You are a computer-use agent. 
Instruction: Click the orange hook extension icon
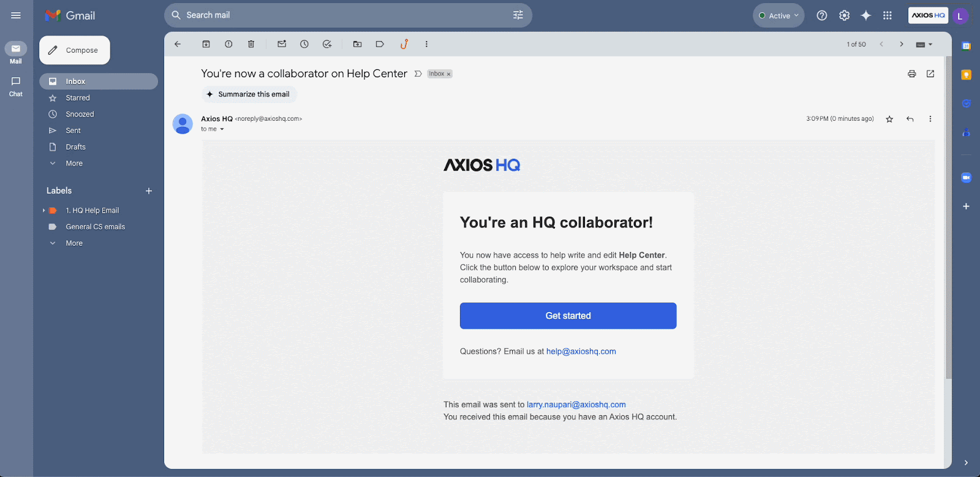click(x=404, y=44)
